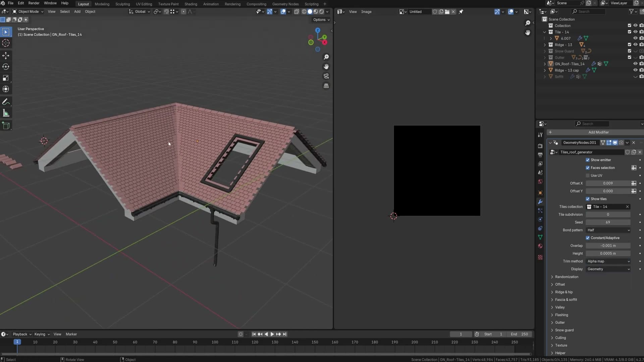Screen dimensions: 644x362
Task: Select the Select Box tool
Action: [x=6, y=32]
